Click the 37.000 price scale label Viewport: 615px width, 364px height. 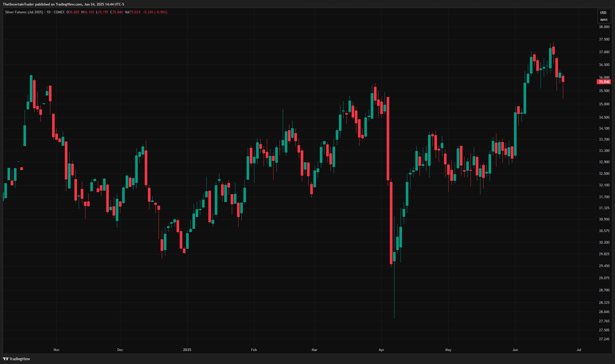(604, 52)
